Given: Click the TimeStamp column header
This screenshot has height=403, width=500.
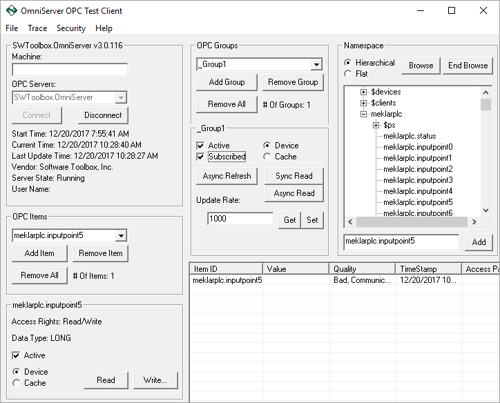Looking at the screenshot, I should click(428, 269).
